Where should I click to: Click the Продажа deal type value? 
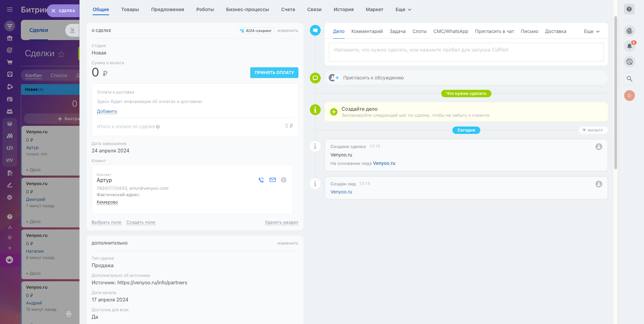pos(103,265)
